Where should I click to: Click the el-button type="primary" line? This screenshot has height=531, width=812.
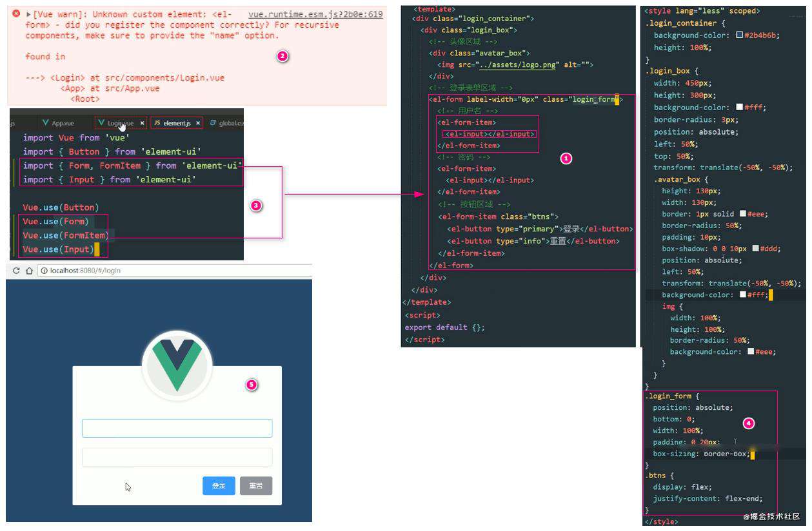(x=540, y=229)
